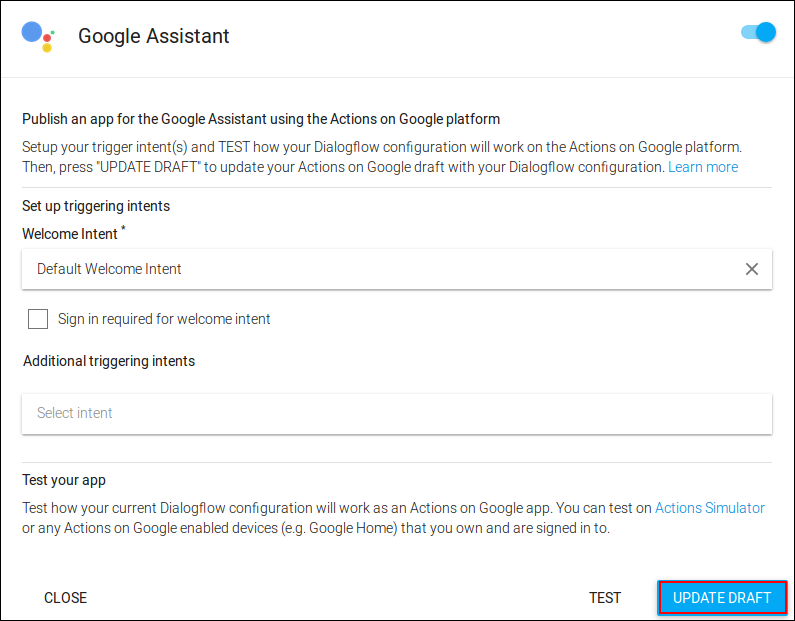Click the Google Assistant title text

pyautogui.click(x=154, y=36)
